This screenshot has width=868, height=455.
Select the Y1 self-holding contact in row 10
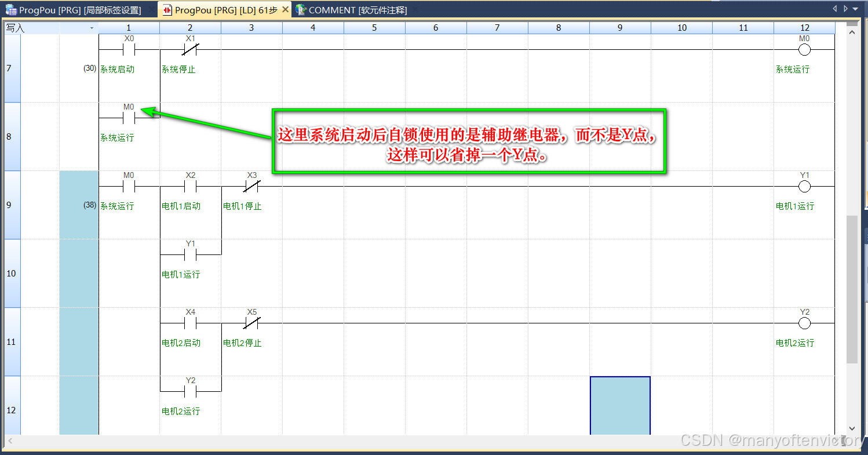click(x=190, y=254)
